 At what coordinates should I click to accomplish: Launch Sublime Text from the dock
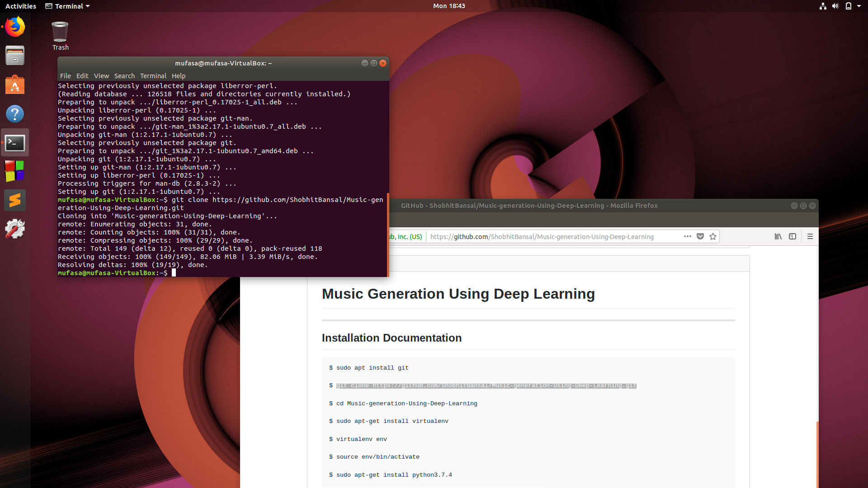pyautogui.click(x=15, y=200)
